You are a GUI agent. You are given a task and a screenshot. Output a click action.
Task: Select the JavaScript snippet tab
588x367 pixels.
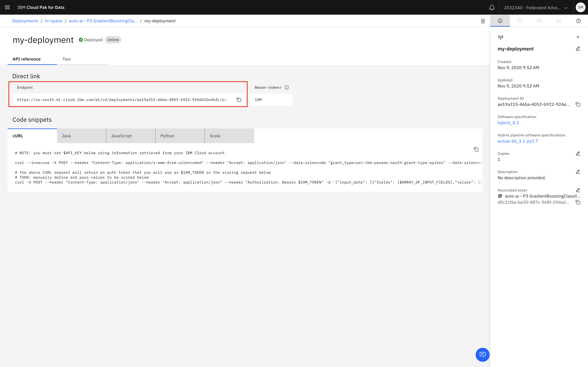[130, 136]
